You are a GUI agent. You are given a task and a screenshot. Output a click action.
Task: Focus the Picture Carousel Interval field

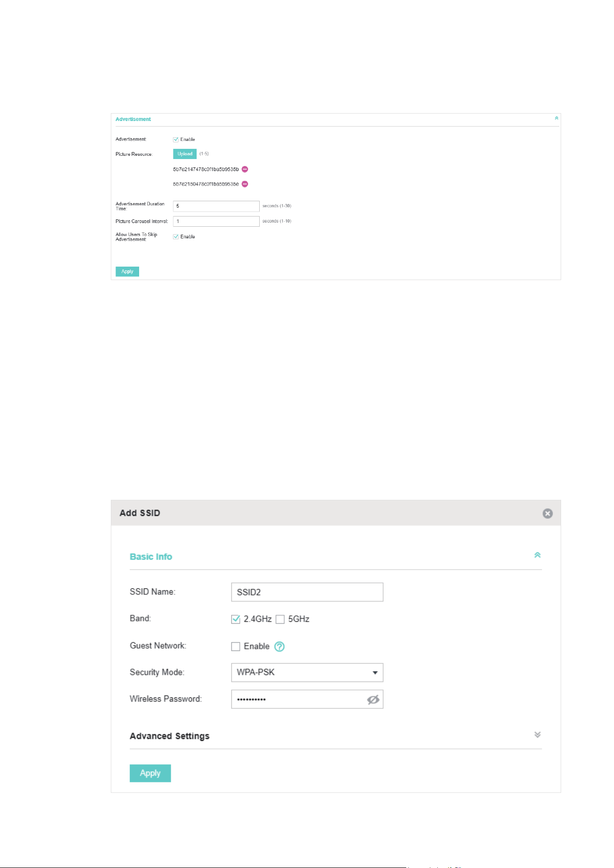pos(216,221)
